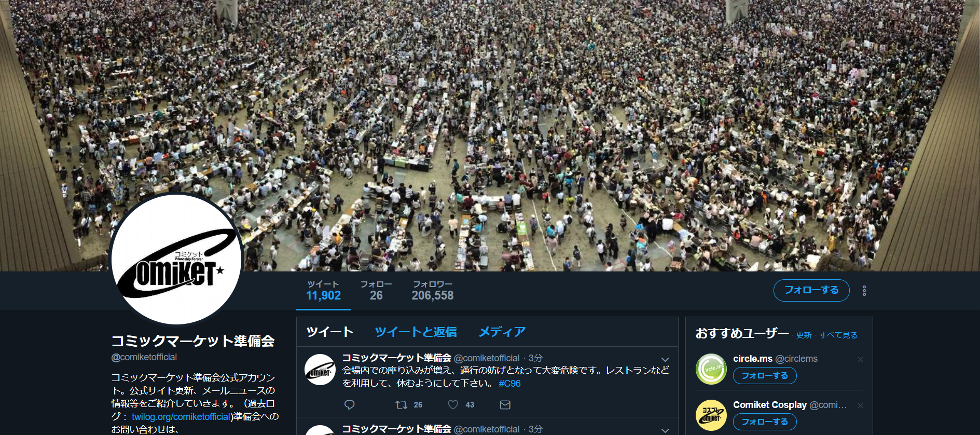Dismiss the Comiket Cosplay suggestion with its X
Image resolution: width=980 pixels, height=435 pixels.
pyautogui.click(x=860, y=405)
